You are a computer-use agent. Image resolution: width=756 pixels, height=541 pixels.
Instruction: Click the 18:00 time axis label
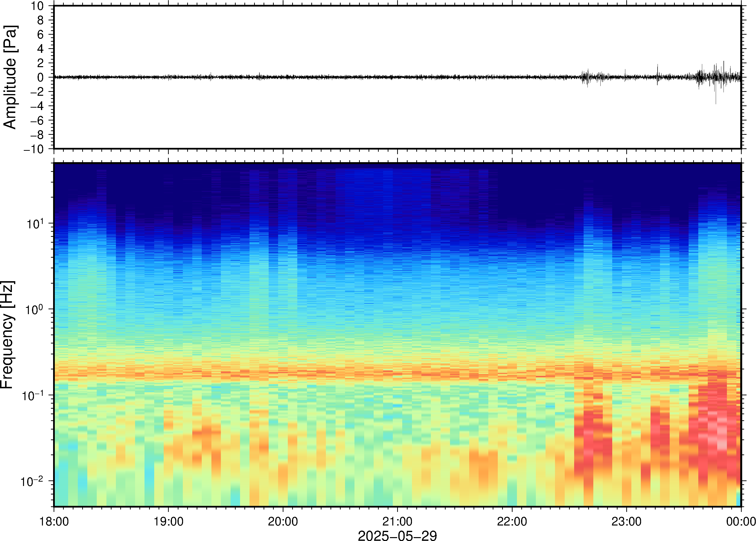(54, 521)
